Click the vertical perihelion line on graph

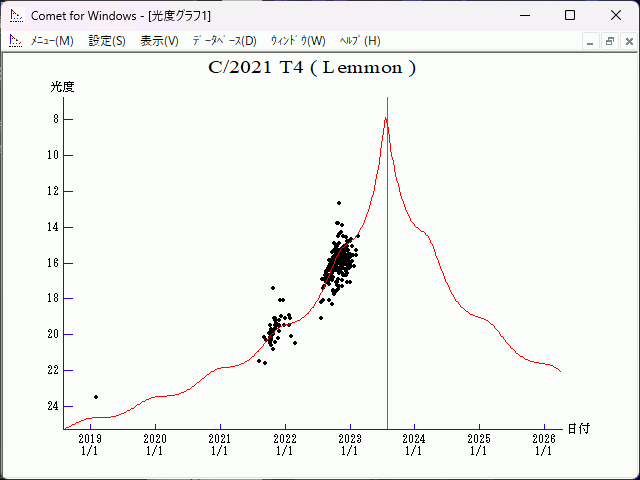coord(387,300)
